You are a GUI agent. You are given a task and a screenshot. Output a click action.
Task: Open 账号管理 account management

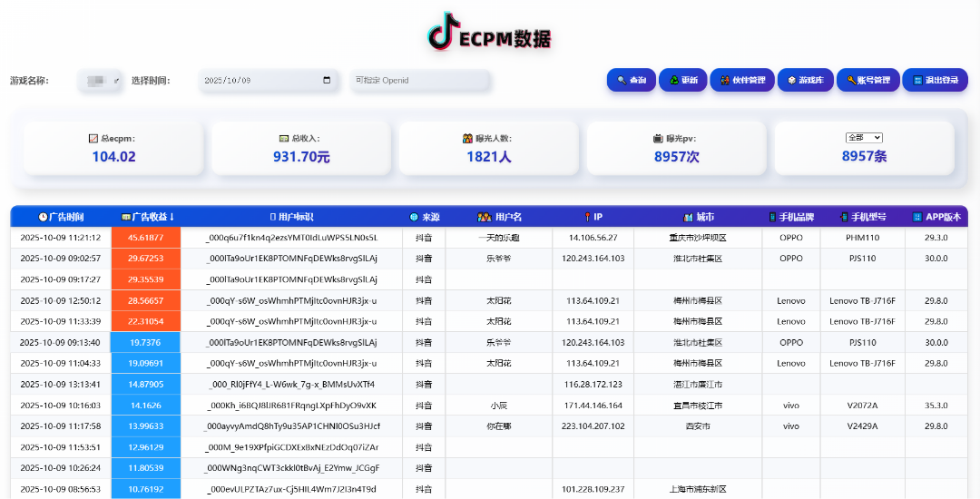coord(867,81)
